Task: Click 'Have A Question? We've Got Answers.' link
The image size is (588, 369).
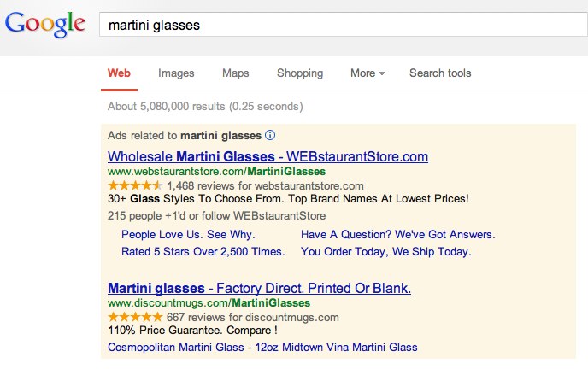Action: (397, 235)
